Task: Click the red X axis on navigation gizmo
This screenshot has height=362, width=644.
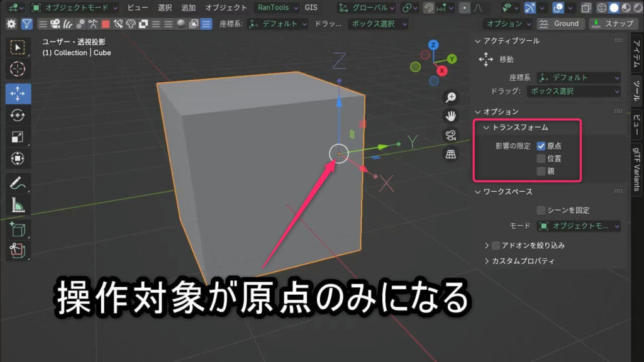Action: pos(442,70)
